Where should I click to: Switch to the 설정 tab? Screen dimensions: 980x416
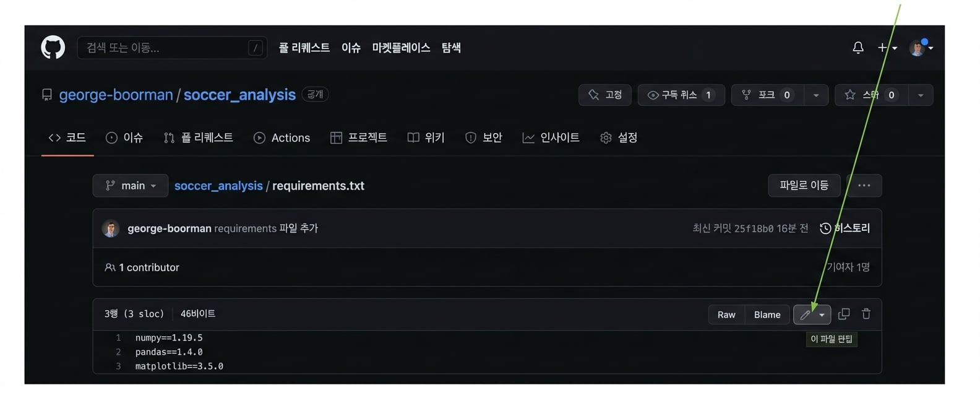click(x=619, y=137)
